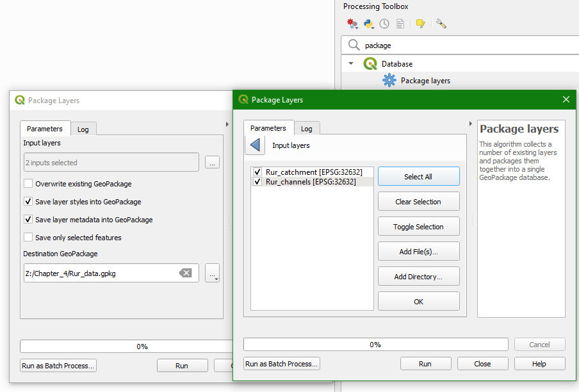
Task: Click the Database group label
Action: point(397,64)
